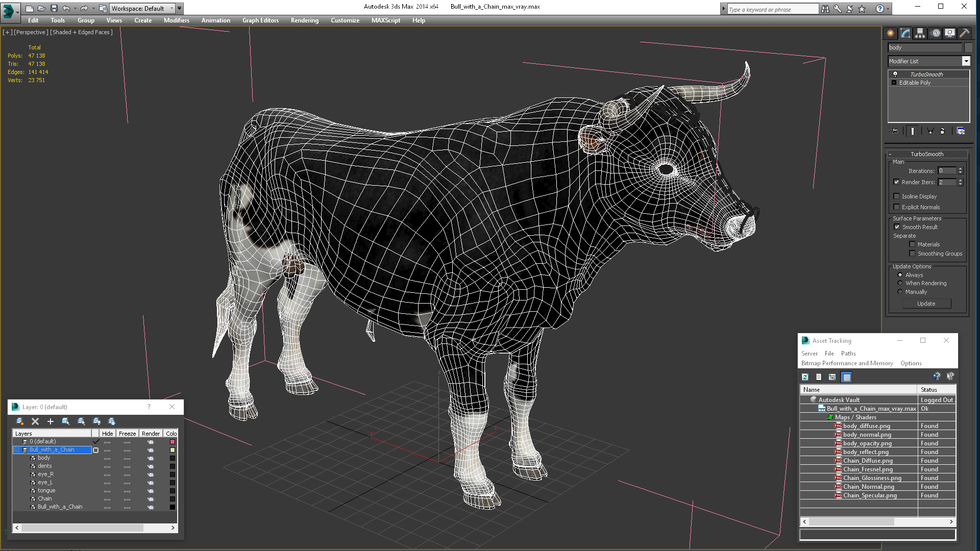
Task: Open the Utilities hammer panel tab
Action: point(964,33)
